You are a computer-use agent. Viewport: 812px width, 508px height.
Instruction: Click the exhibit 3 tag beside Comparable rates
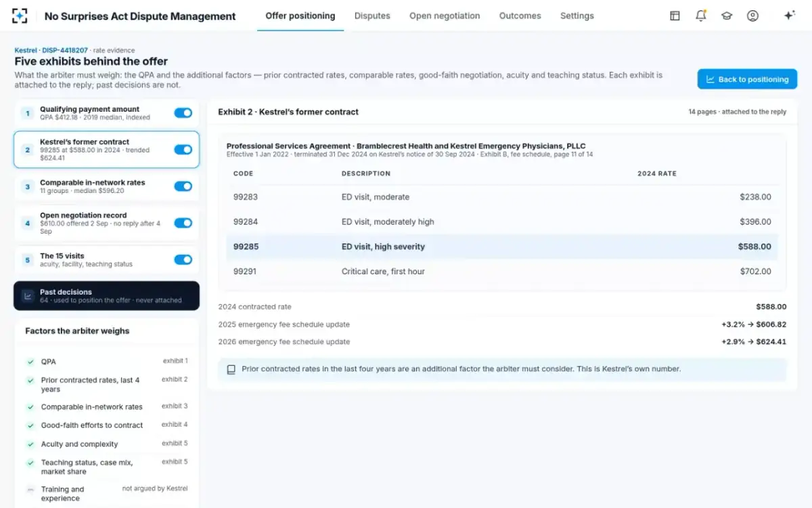click(175, 406)
